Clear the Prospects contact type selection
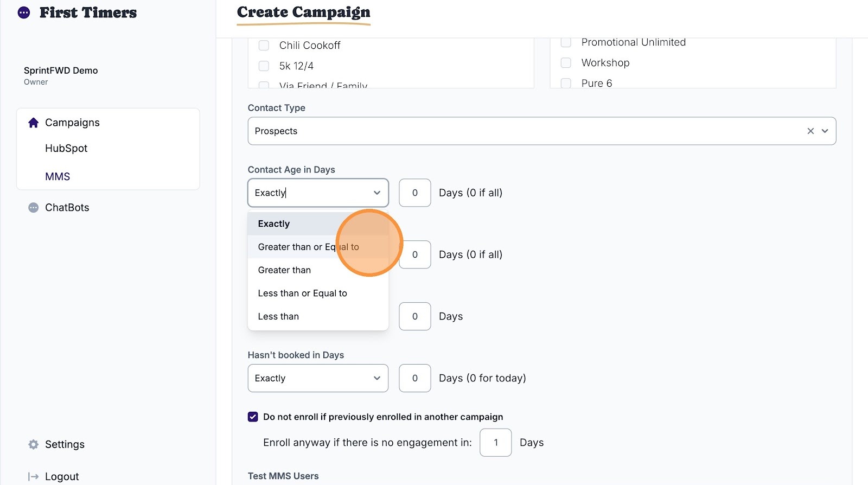 [810, 131]
